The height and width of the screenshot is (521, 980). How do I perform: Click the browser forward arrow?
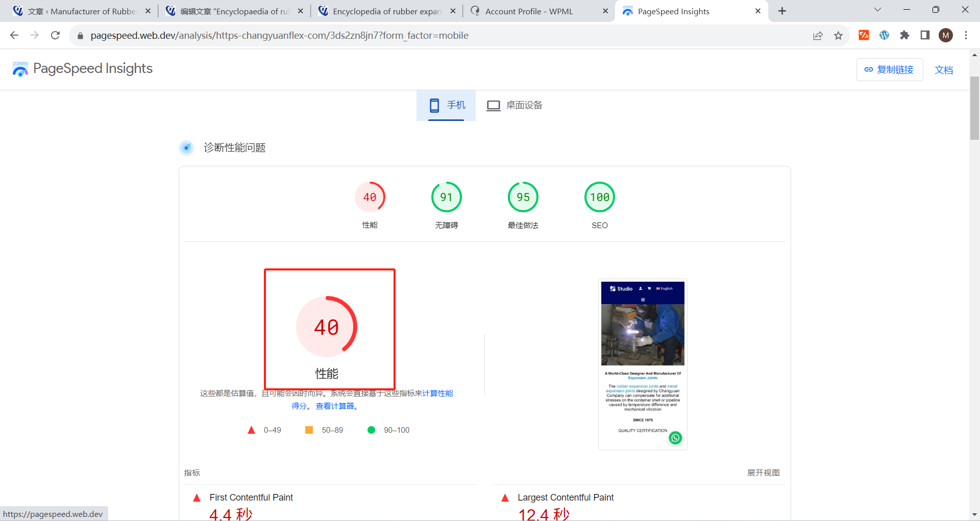pyautogui.click(x=35, y=35)
